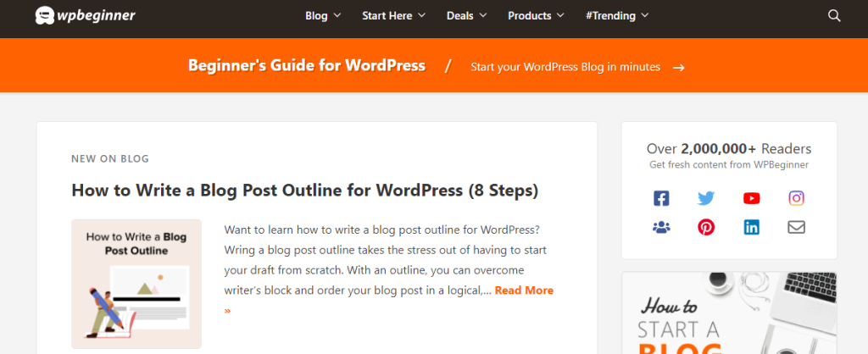Open the Blog Post Outline thumbnail image
The width and height of the screenshot is (868, 354).
pos(136,284)
